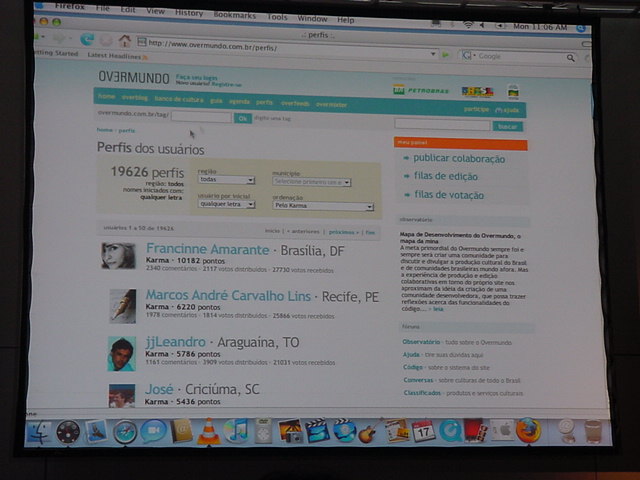Select the overblog navigation tab
Screen dimensions: 640x480
[x=135, y=98]
